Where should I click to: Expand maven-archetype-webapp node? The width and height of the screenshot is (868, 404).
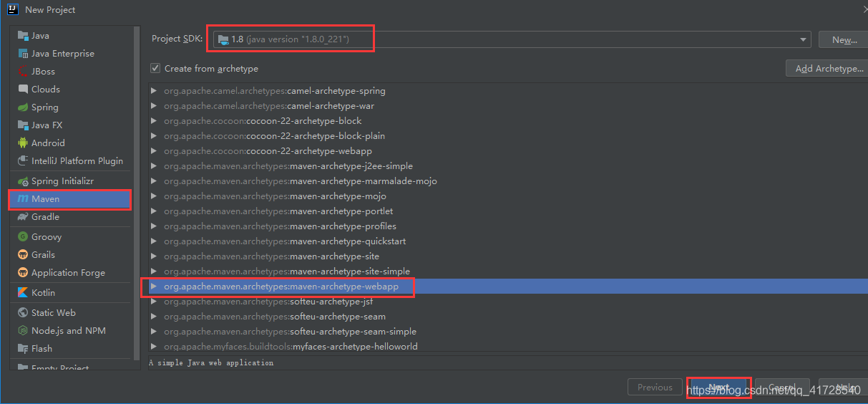click(x=154, y=287)
